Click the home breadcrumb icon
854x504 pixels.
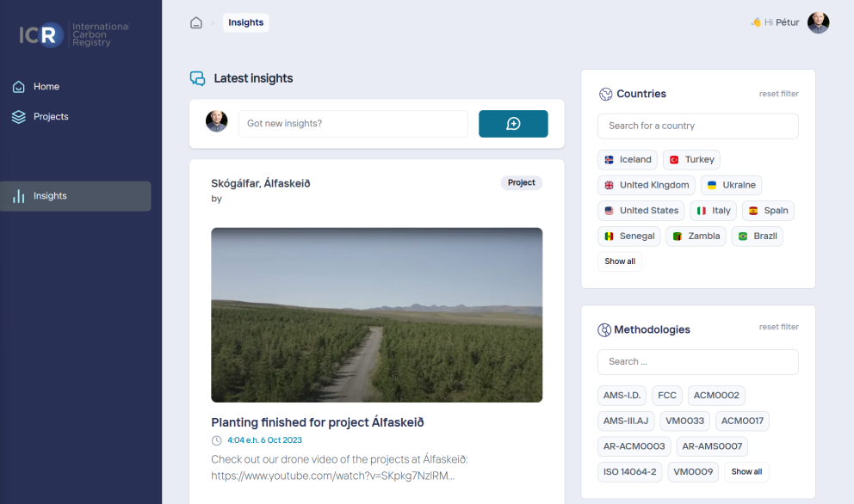click(x=196, y=22)
